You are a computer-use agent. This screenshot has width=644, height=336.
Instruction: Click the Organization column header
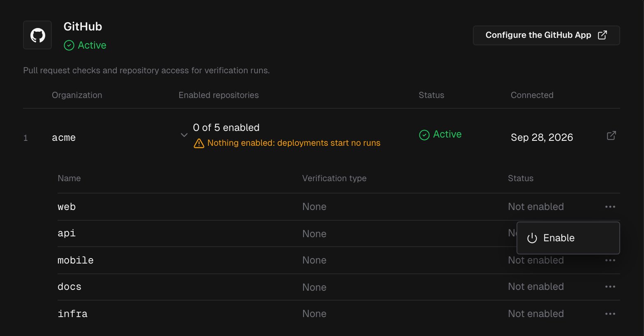pos(77,95)
